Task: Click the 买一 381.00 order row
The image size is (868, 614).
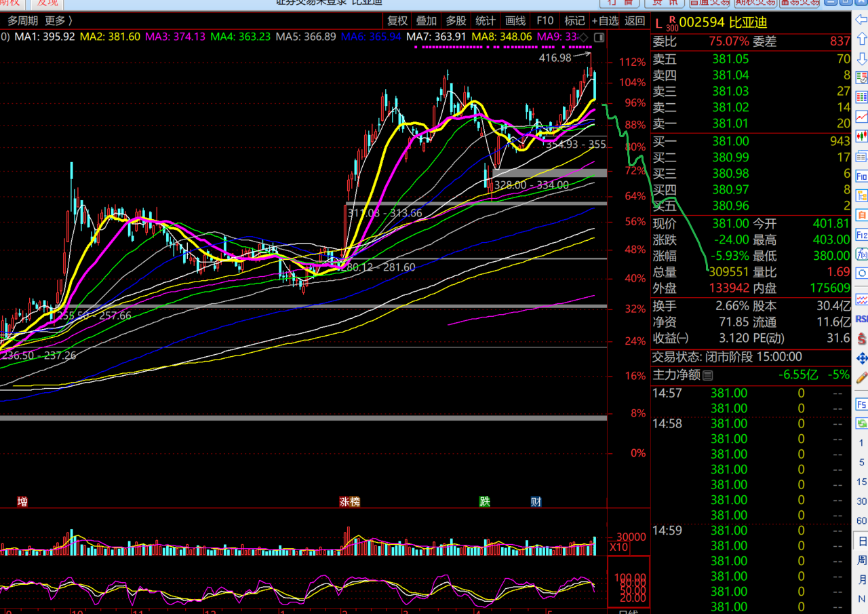Action: point(751,141)
